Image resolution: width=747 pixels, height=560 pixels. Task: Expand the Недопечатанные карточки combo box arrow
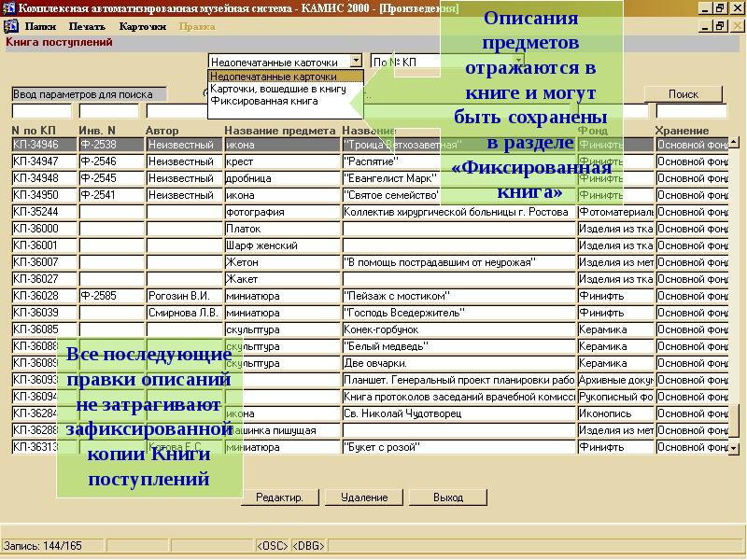click(x=355, y=61)
